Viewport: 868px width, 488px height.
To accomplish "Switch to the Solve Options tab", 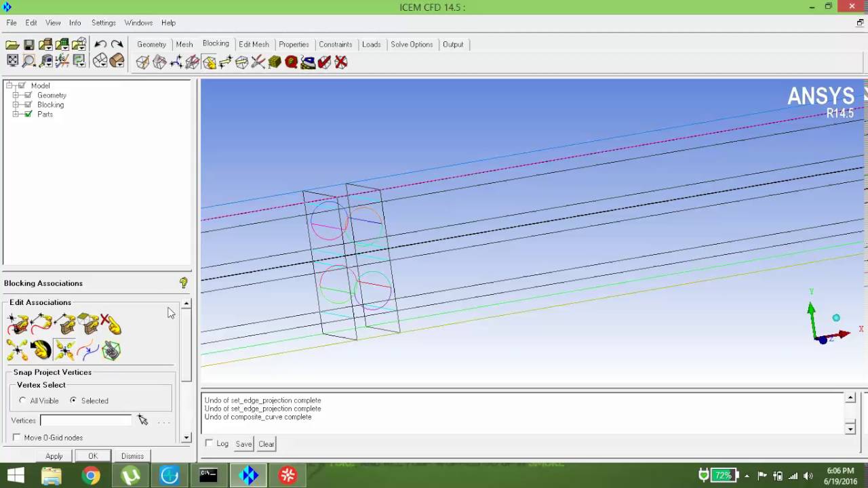I will coord(412,44).
